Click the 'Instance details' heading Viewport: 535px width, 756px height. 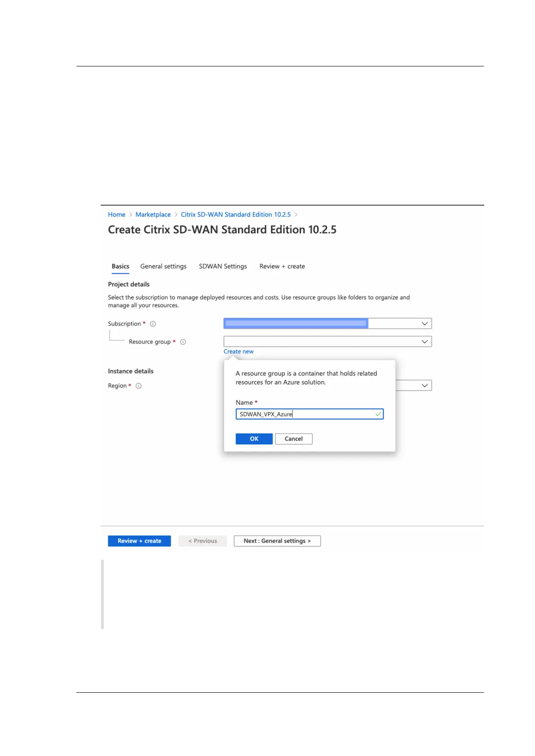(x=131, y=371)
